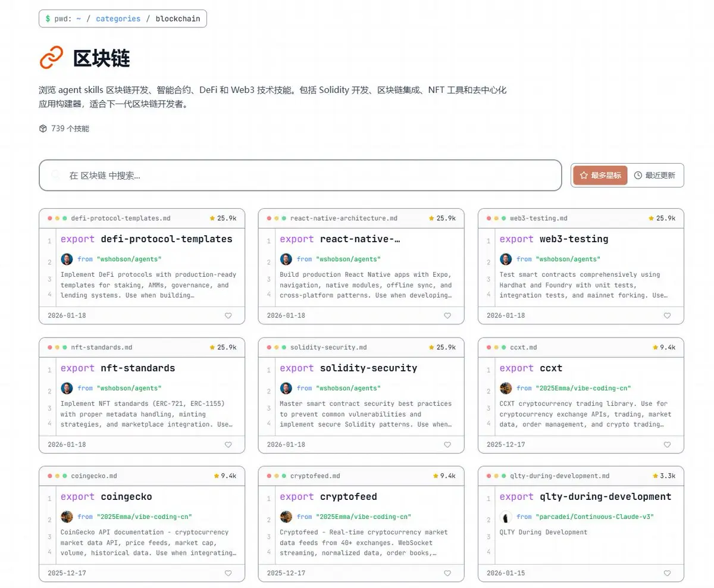
Task: Click the 3.3k star count
Action: tap(668, 476)
